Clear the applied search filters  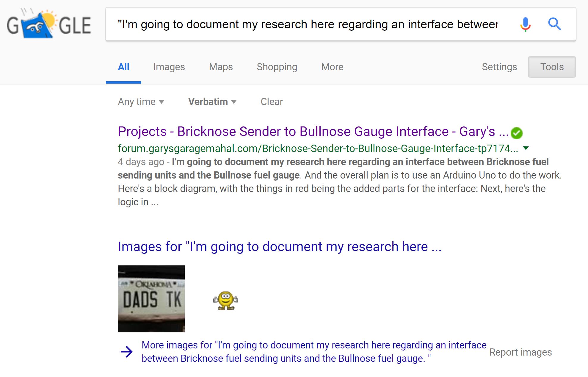click(272, 102)
